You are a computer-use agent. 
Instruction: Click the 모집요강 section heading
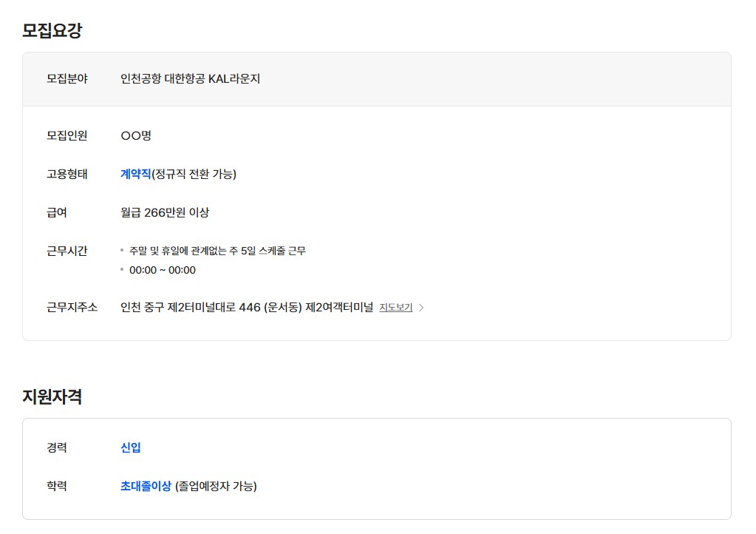point(52,30)
